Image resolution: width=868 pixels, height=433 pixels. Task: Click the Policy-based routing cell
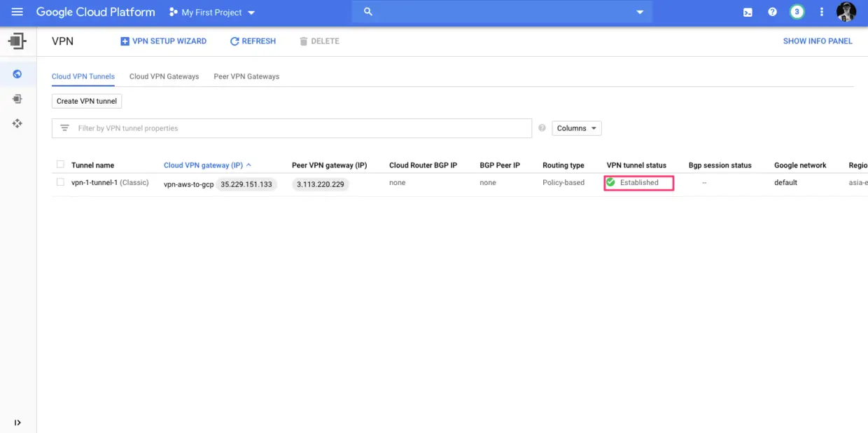coord(563,183)
